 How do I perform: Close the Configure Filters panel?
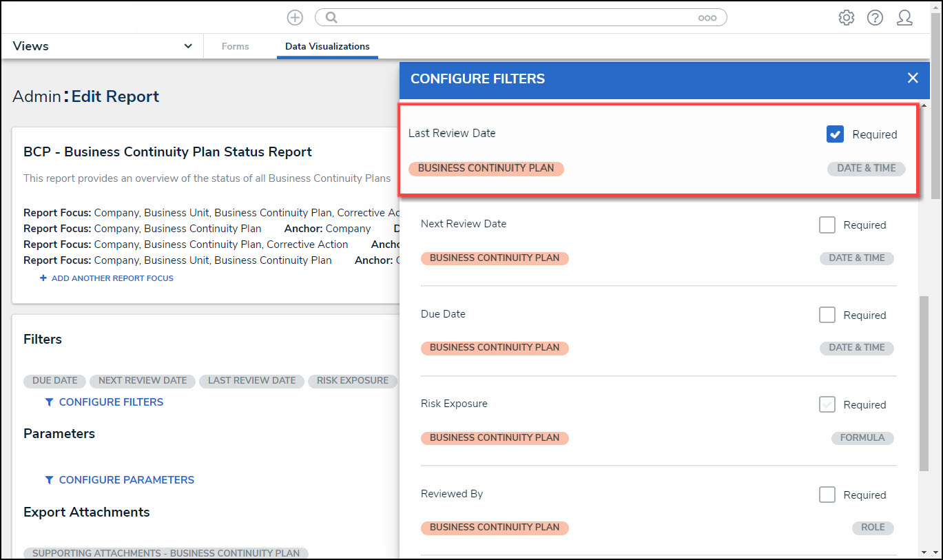coord(913,78)
